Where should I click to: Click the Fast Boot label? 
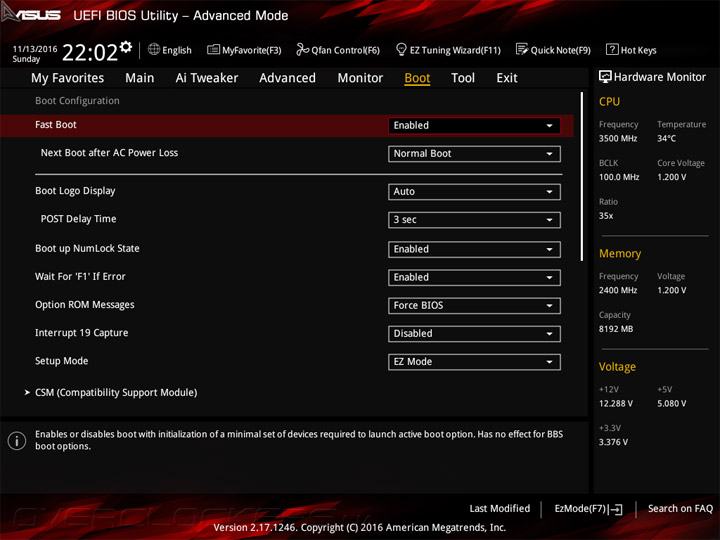[56, 125]
